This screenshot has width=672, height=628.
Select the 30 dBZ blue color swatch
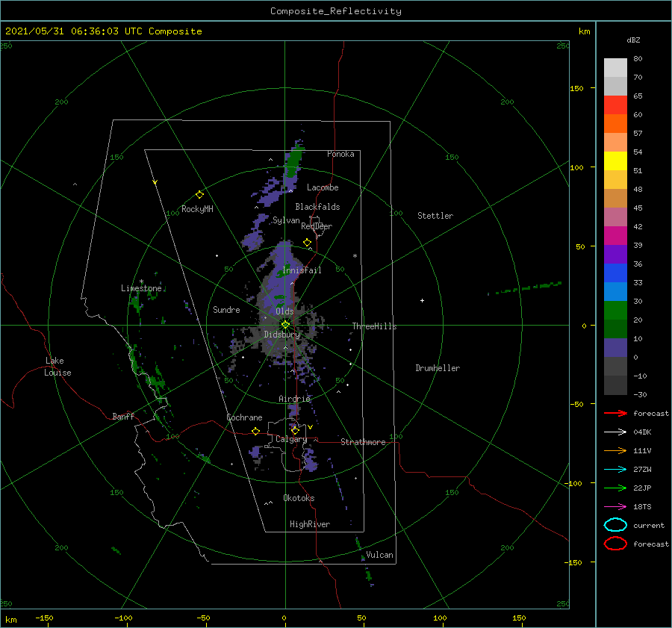coord(615,292)
